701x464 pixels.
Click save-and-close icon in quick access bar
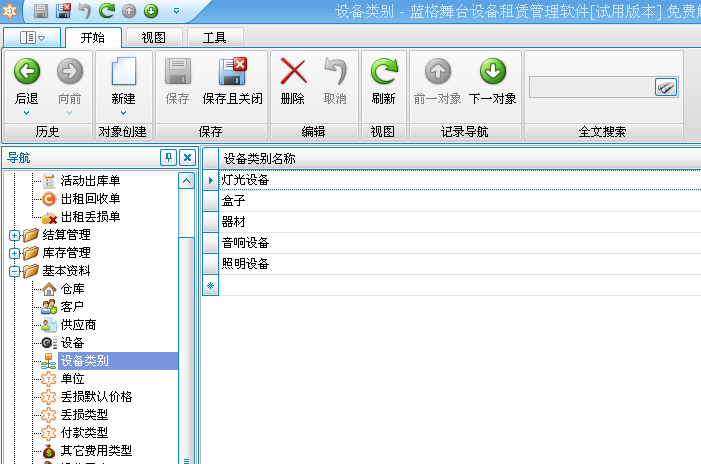point(63,11)
